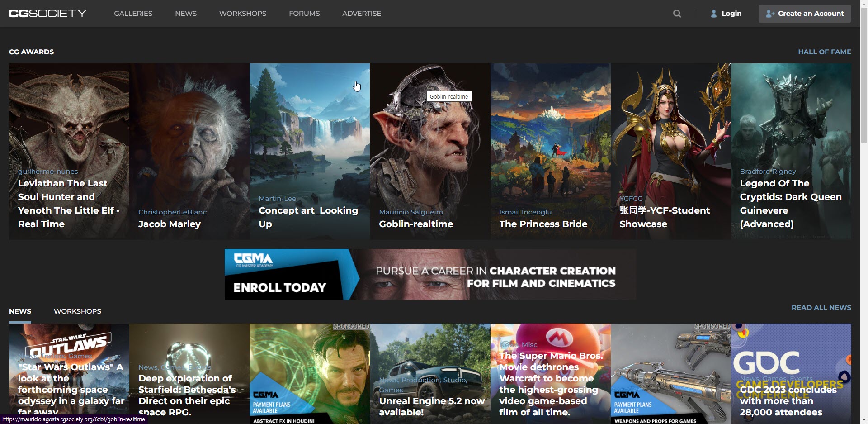Click the Login user icon
Viewport: 868px width, 424px height.
point(714,14)
